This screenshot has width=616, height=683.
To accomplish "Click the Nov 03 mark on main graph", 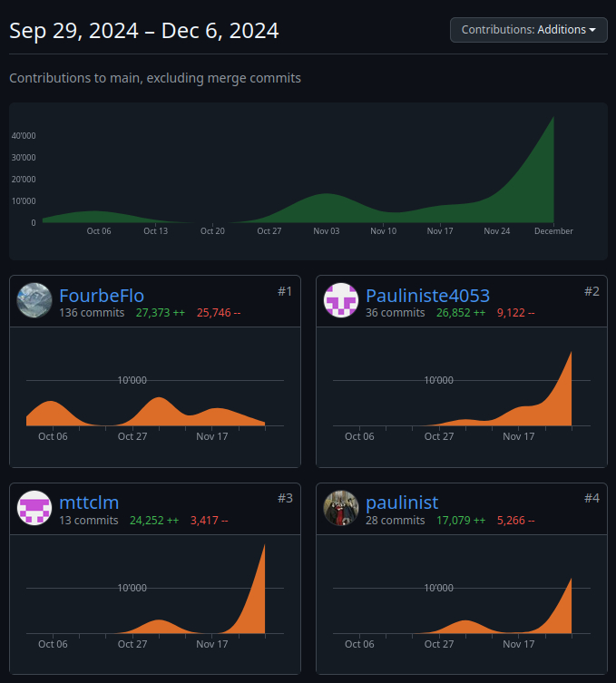I will coord(327,231).
